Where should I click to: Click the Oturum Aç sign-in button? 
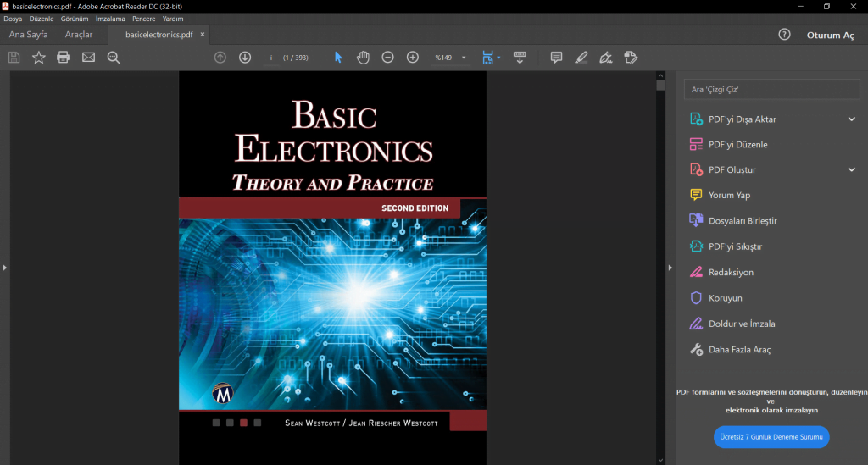pos(830,35)
